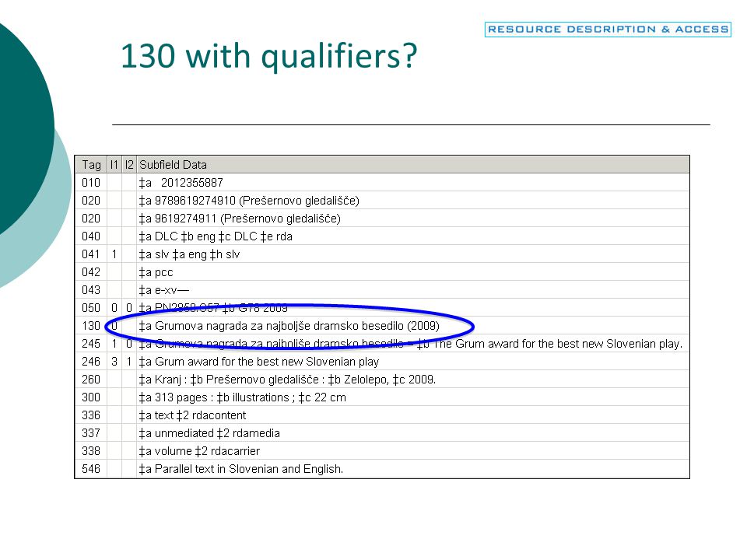Screen dimensions: 747x560
Task: Click the I1 column header
Action: [114, 165]
